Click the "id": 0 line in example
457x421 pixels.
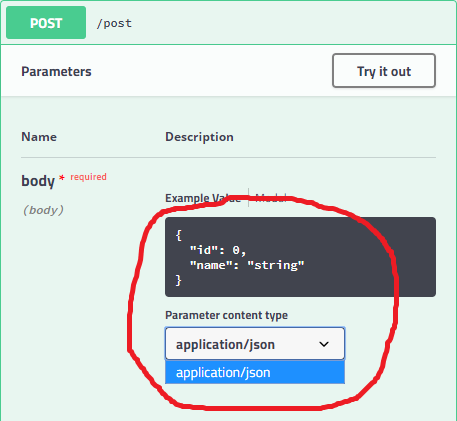(x=218, y=250)
